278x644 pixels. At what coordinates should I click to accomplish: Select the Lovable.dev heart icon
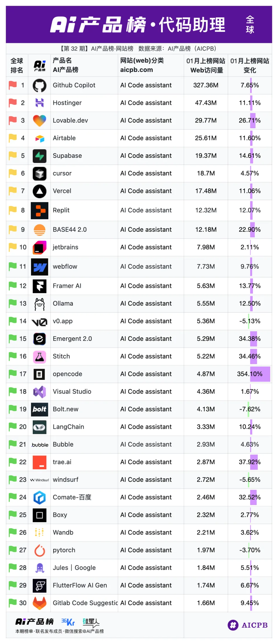pos(39,121)
